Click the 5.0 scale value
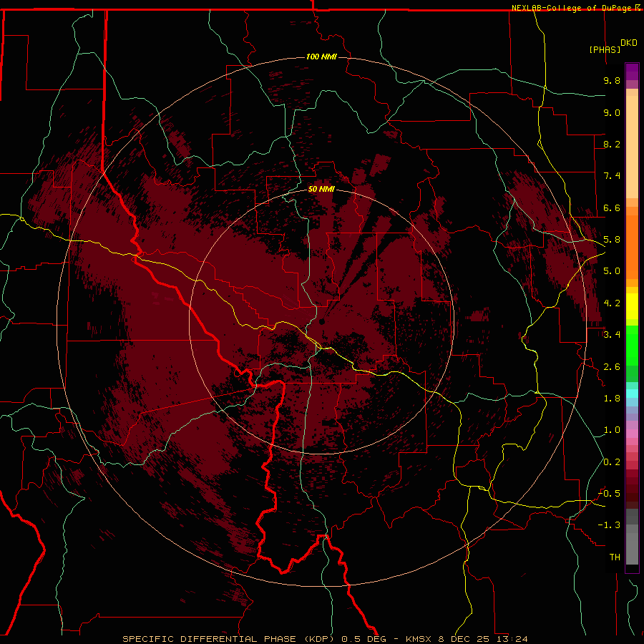Screen dimensions: 644x644 click(612, 271)
